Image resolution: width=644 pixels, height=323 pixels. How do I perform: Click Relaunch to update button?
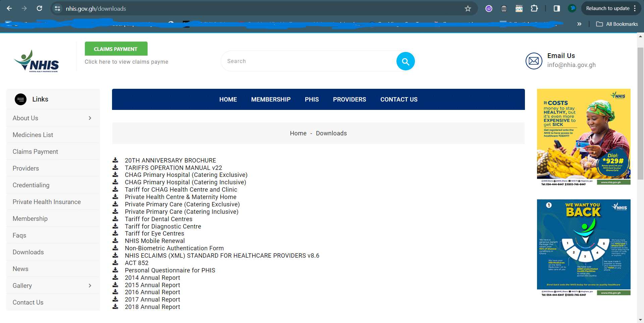pos(607,8)
